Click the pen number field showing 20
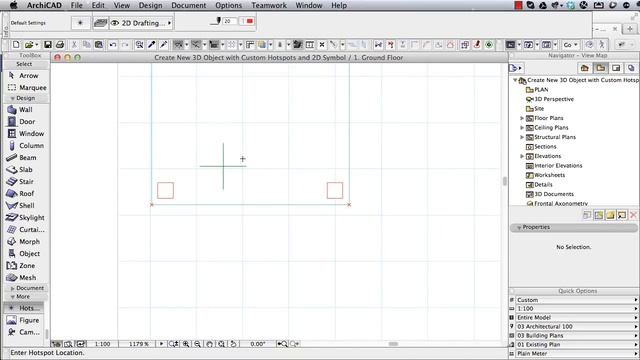Image resolution: width=640 pixels, height=360 pixels. tap(229, 21)
